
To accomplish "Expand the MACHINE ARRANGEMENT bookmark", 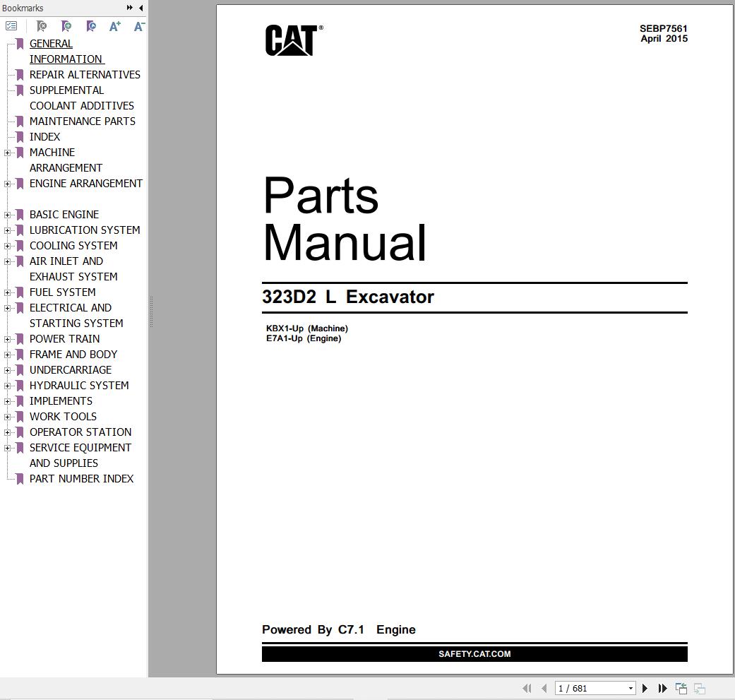I will point(7,153).
